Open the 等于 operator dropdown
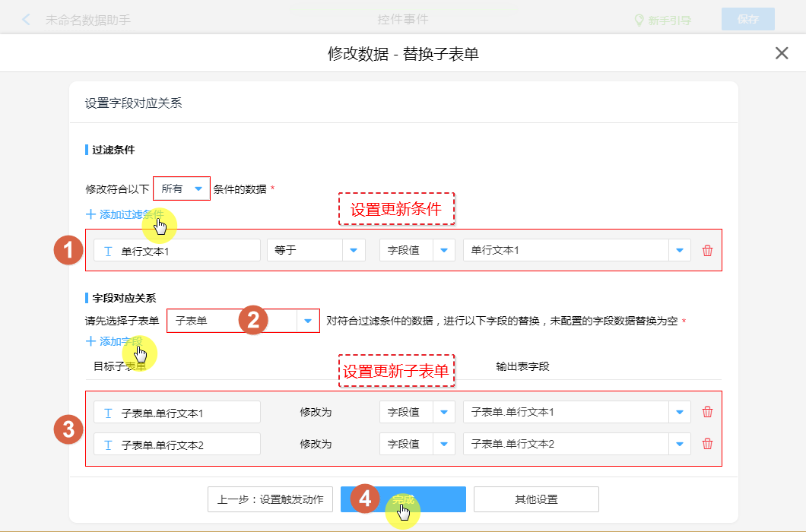The height and width of the screenshot is (532, 806). (354, 251)
